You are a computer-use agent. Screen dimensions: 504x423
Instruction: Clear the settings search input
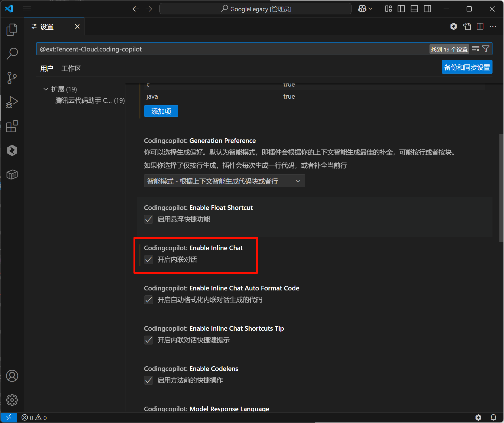476,49
